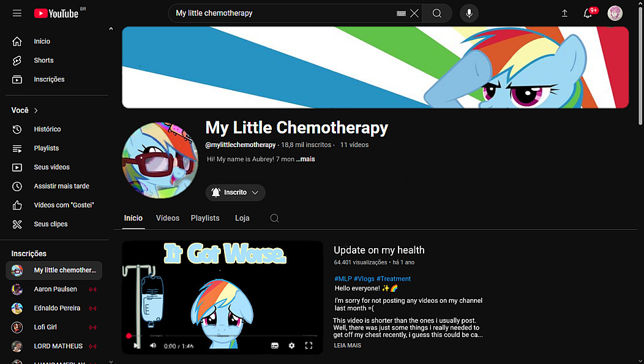Image resolution: width=644 pixels, height=364 pixels.
Task: Open the #Treatment hashtag link
Action: click(x=394, y=278)
